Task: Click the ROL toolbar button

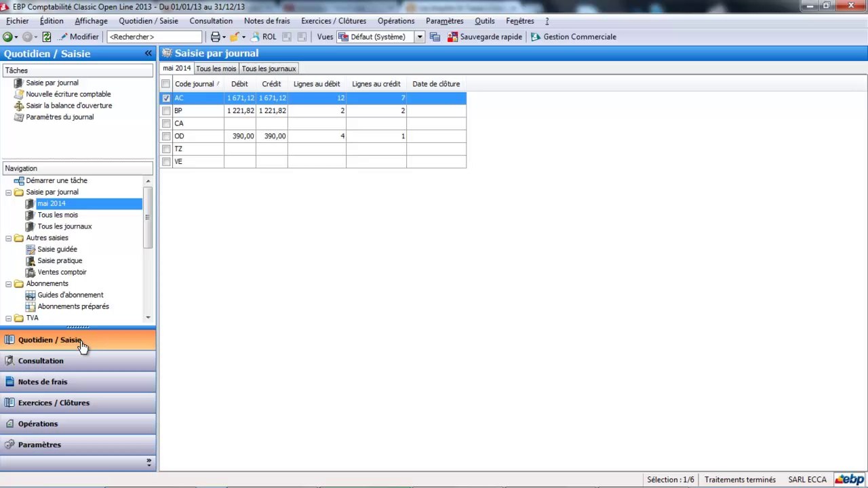Action: click(264, 37)
